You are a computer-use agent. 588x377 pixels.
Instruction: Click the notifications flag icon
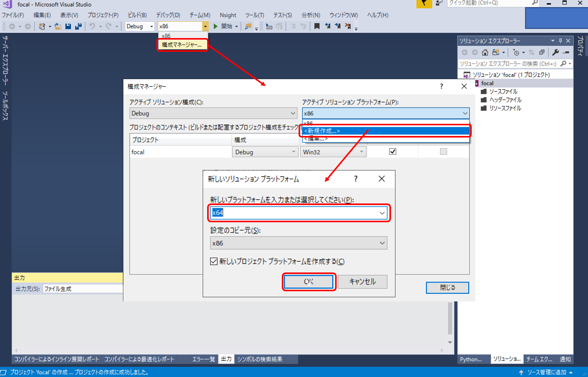[x=424, y=4]
